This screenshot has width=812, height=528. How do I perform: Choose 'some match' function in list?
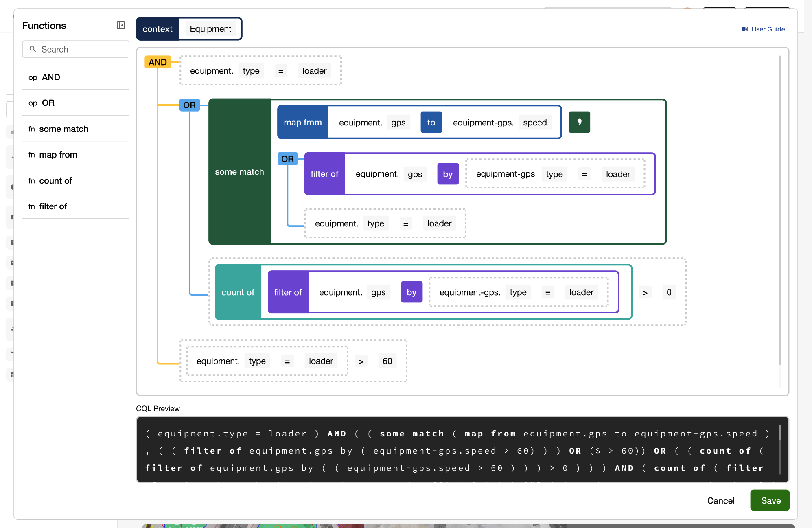(x=63, y=129)
